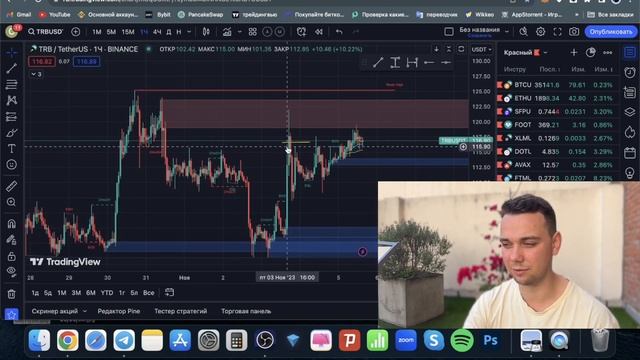Switch to the 4Ч timeframe
640x360 pixels.
[157, 32]
